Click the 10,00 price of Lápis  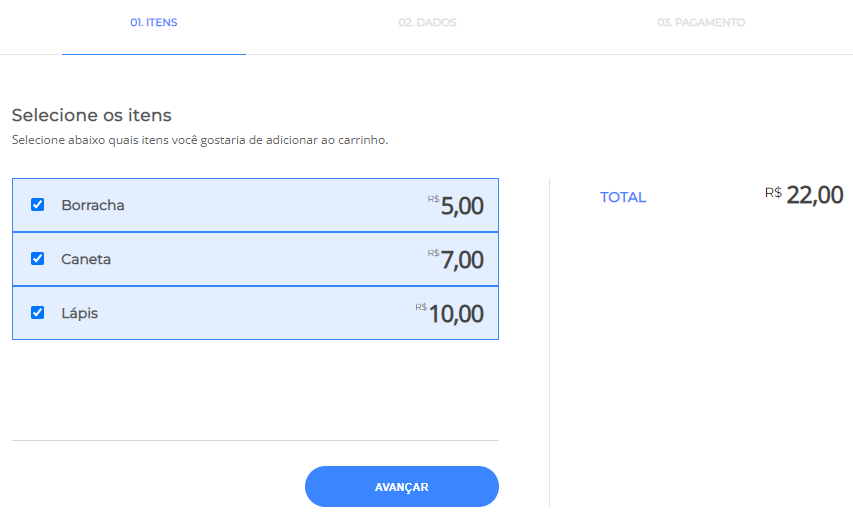point(456,315)
